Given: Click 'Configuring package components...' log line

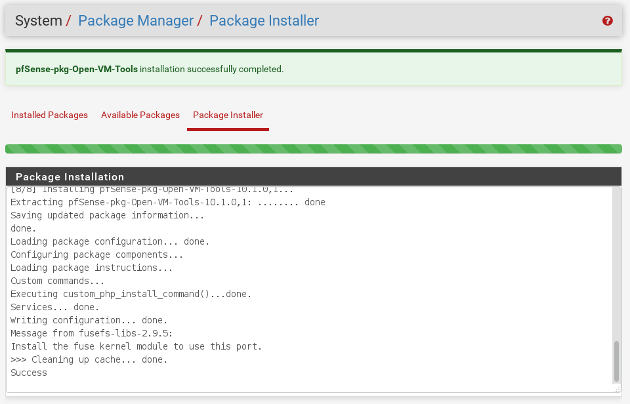Looking at the screenshot, I should click(x=96, y=255).
